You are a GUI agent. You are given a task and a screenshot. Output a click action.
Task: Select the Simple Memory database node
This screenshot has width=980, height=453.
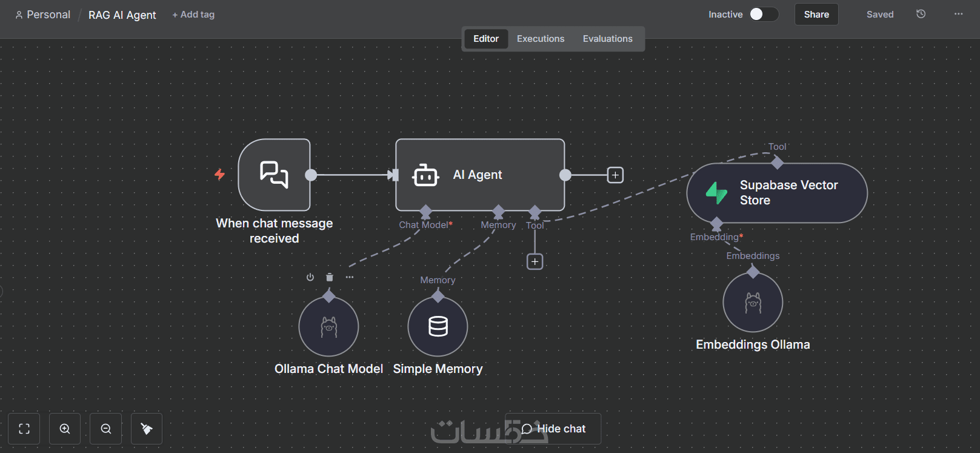[438, 326]
